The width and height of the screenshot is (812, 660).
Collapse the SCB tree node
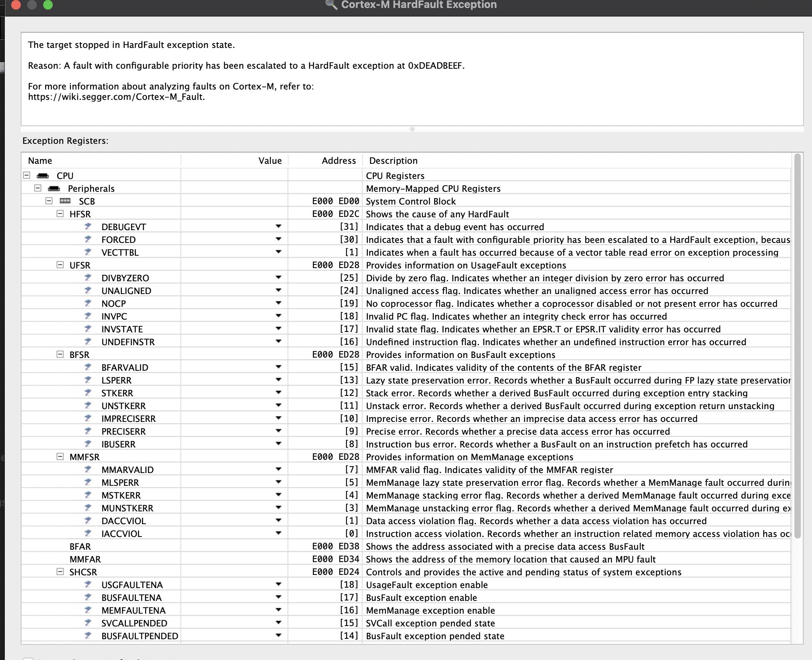[x=49, y=201]
